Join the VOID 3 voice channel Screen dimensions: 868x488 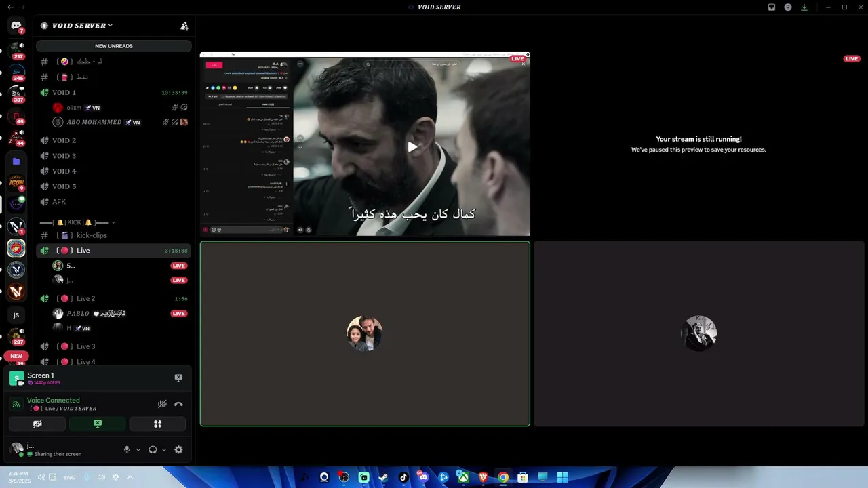113,156
